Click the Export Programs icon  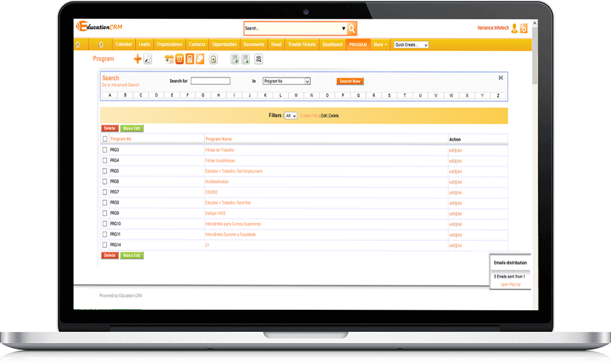tap(246, 59)
